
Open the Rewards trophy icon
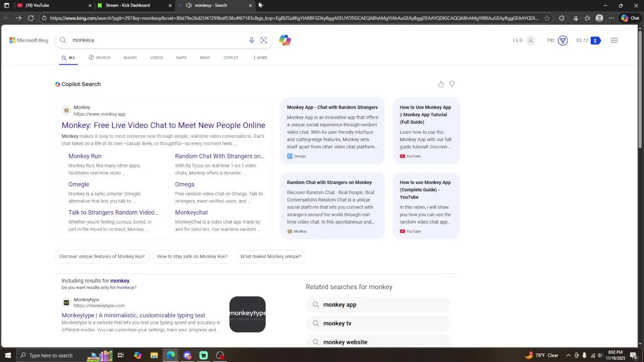coord(563,40)
